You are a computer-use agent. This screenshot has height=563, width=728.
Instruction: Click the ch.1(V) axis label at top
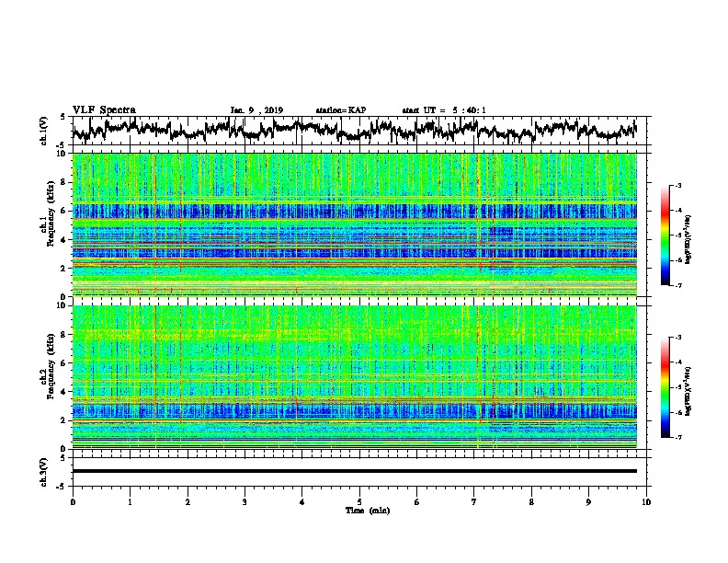click(44, 131)
